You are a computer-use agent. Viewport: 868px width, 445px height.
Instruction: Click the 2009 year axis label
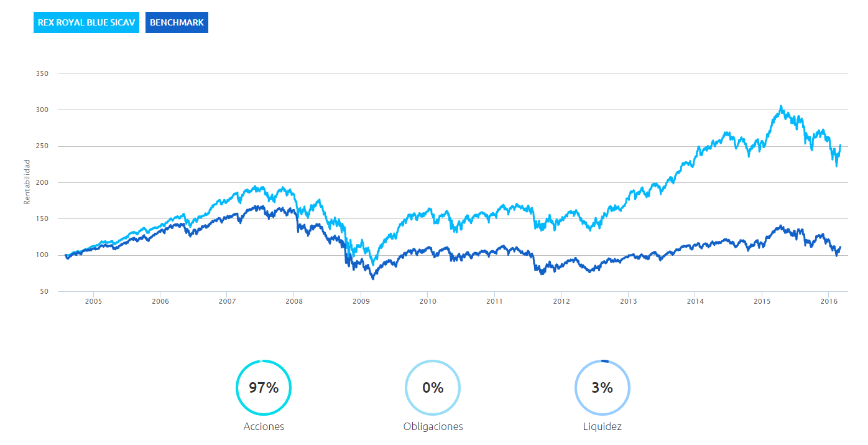tap(361, 302)
